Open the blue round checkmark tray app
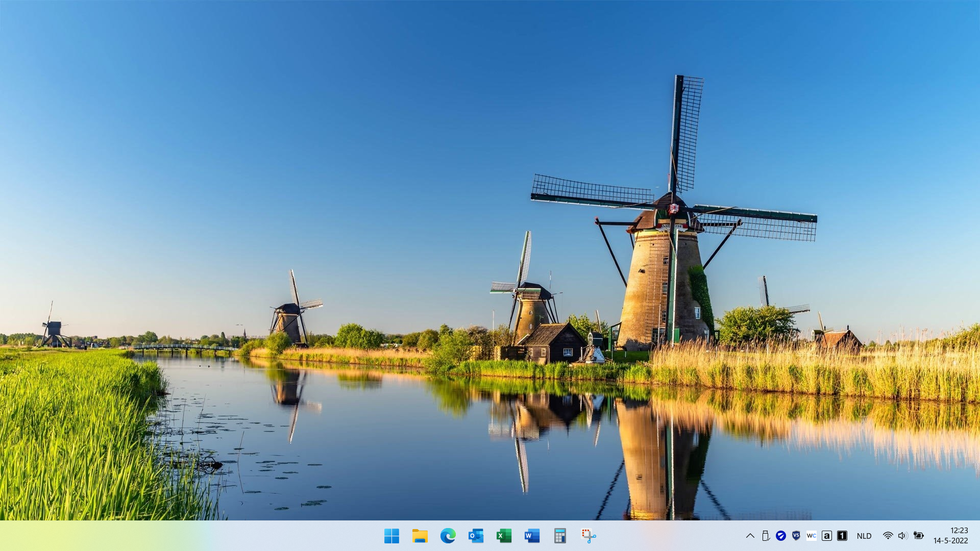 780,536
